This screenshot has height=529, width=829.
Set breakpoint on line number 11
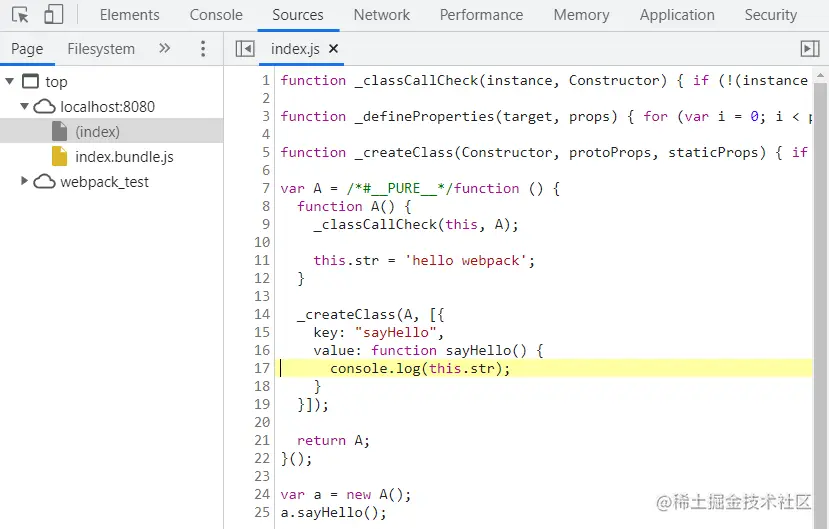(x=262, y=260)
